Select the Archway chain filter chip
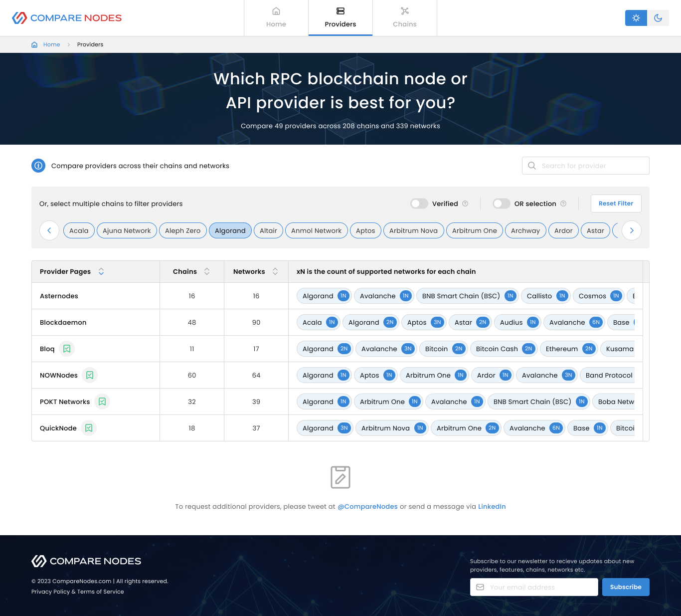 [x=525, y=230]
